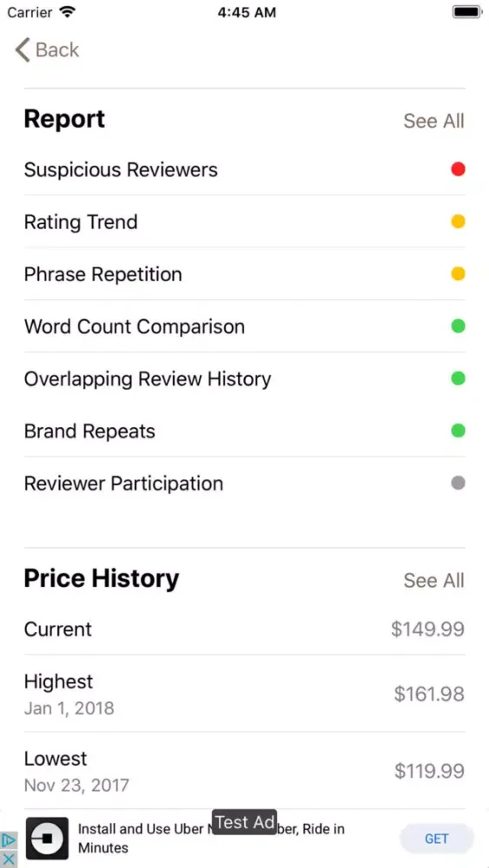Image resolution: width=489 pixels, height=868 pixels.
Task: Select the Lowest price Nov 23, 2017 row
Action: point(244,771)
